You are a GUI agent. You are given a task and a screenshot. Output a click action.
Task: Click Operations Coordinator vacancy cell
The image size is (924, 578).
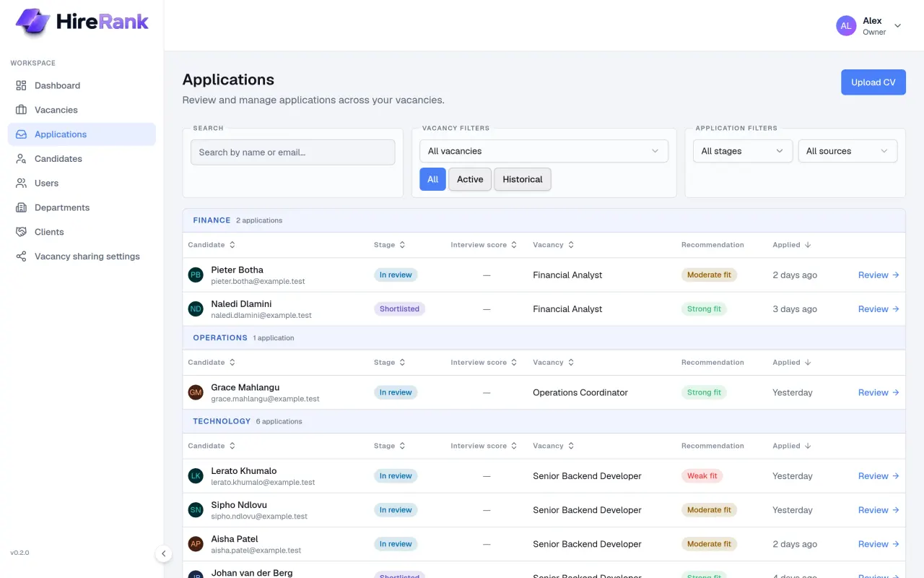pos(580,393)
